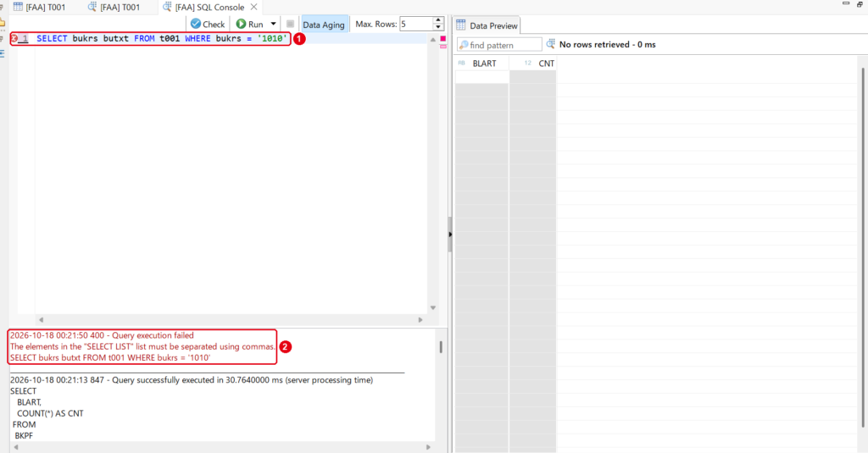The image size is (868, 453).
Task: Click 'BLART,' in the log output
Action: [30, 402]
